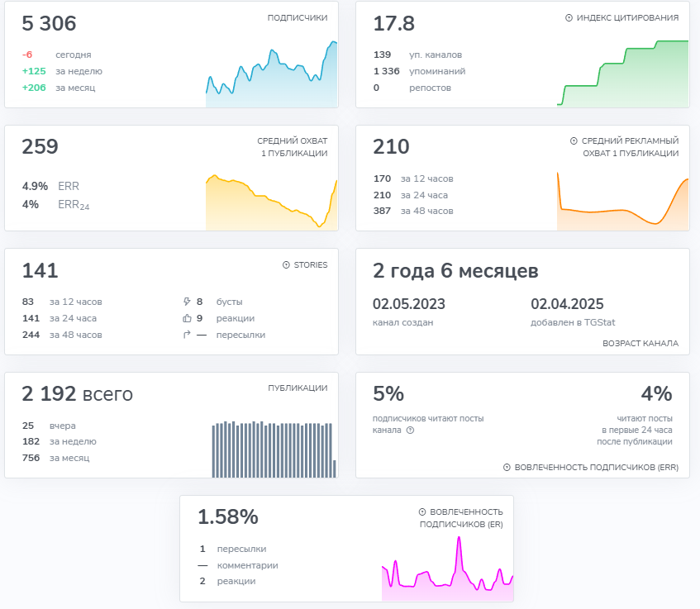Click the thumbs-up reactions icon in Stories card
The image size is (700, 609).
coord(187,318)
